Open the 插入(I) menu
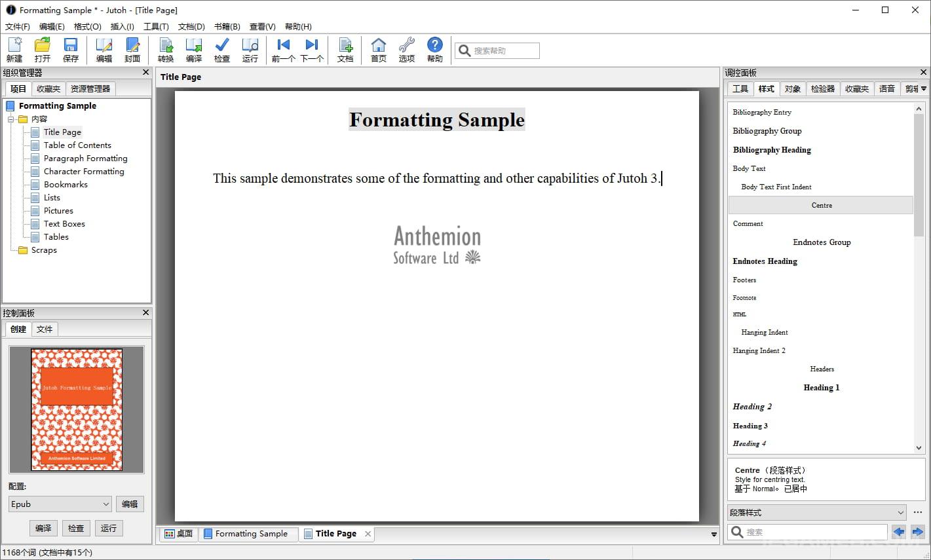This screenshot has height=560, width=931. point(123,27)
